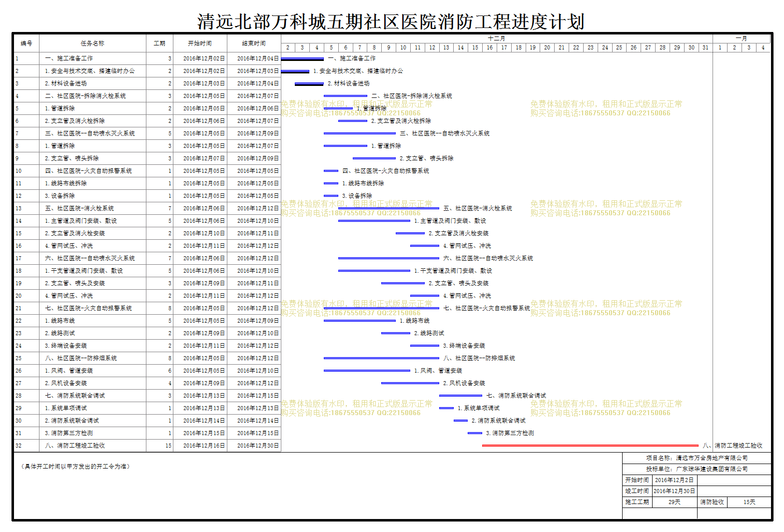The width and height of the screenshot is (784, 532).
Task: Select 五、社区医院-消火栓系统 in the task name column
Action: point(79,208)
